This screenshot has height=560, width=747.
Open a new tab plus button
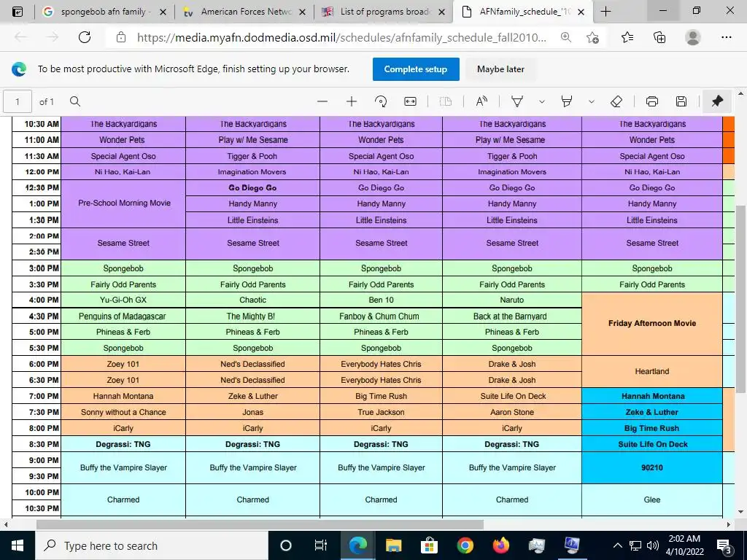pos(605,12)
